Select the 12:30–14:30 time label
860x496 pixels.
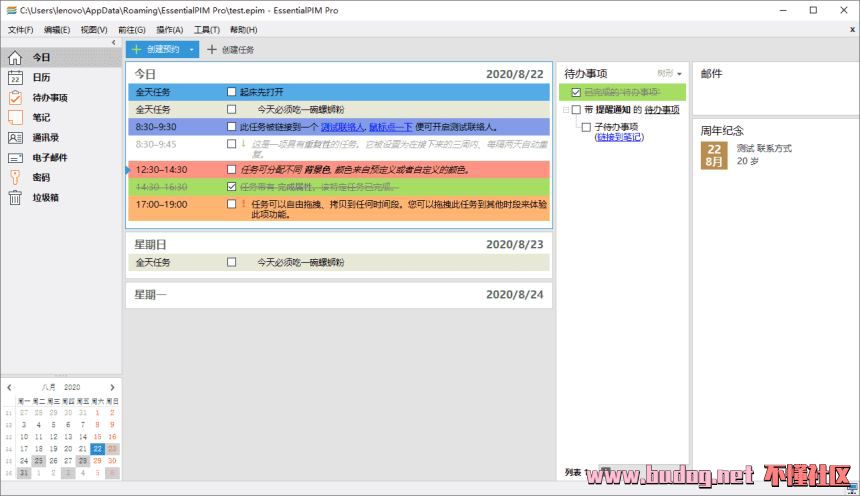coord(161,170)
